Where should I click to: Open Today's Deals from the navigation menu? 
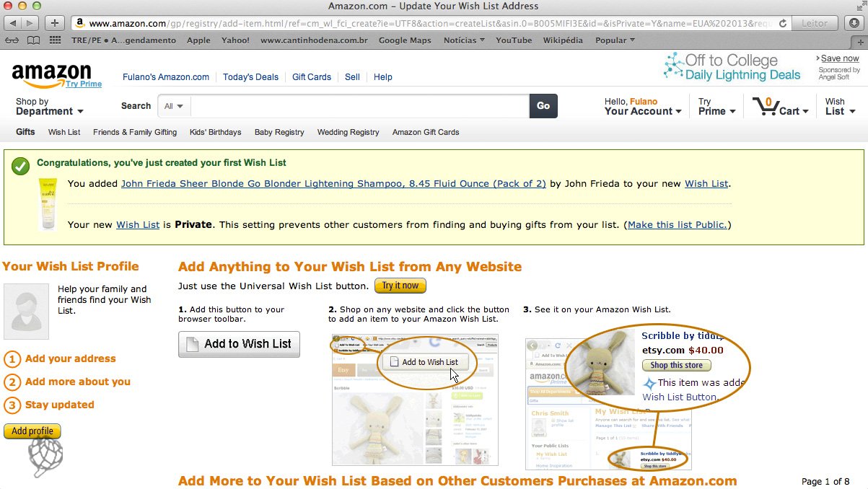pos(250,77)
